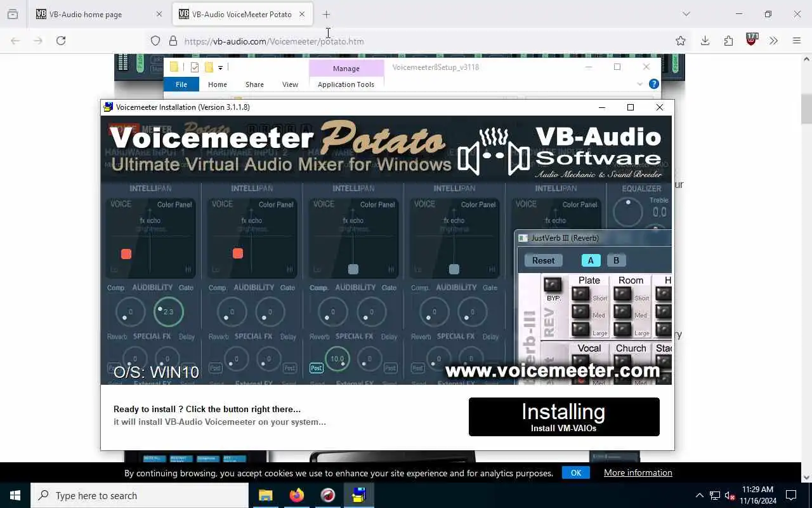Expand the list all tabs chevron
Image resolution: width=812 pixels, height=508 pixels.
[686, 14]
